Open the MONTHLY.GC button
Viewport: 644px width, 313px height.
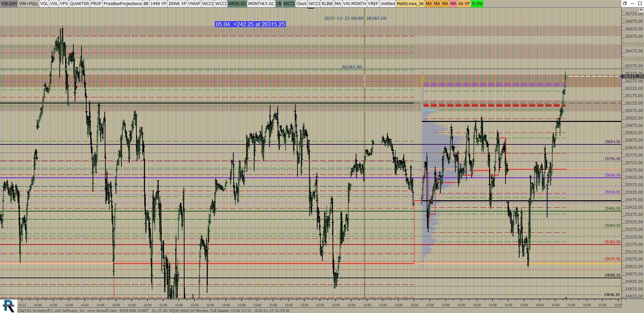pos(261,4)
